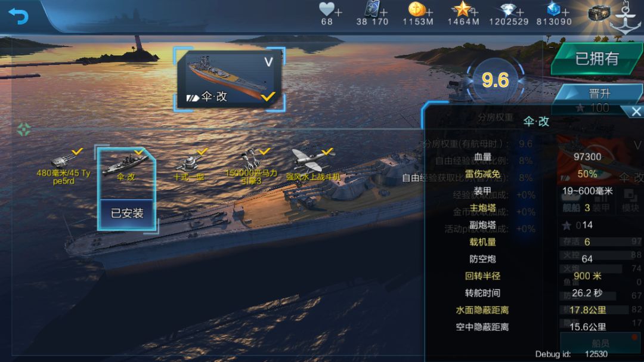The image size is (644, 362).
Task: Open the treasure chest icon
Action: (x=599, y=14)
